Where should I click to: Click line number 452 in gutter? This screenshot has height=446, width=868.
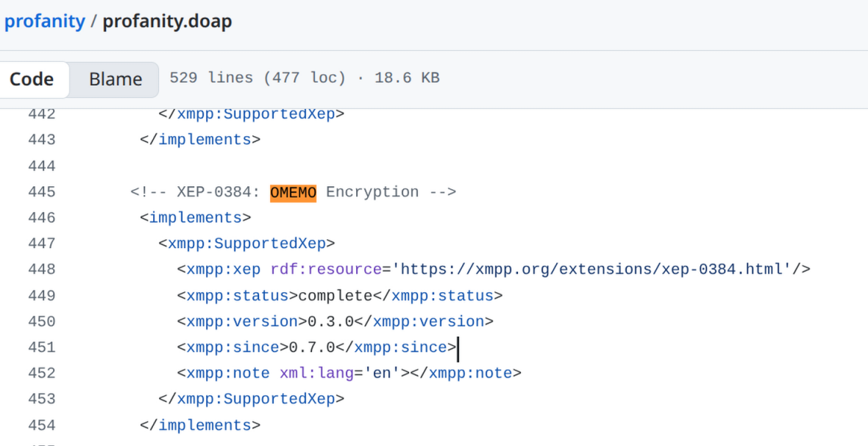coord(42,373)
